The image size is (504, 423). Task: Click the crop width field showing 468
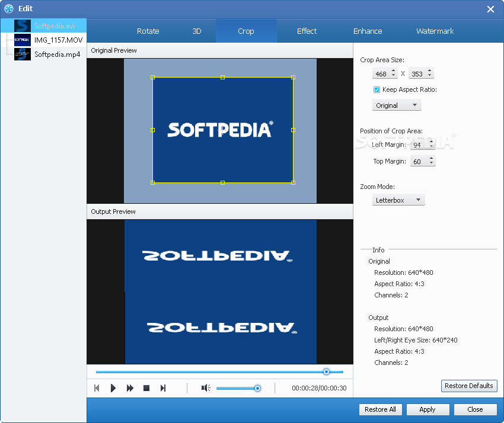coord(381,74)
